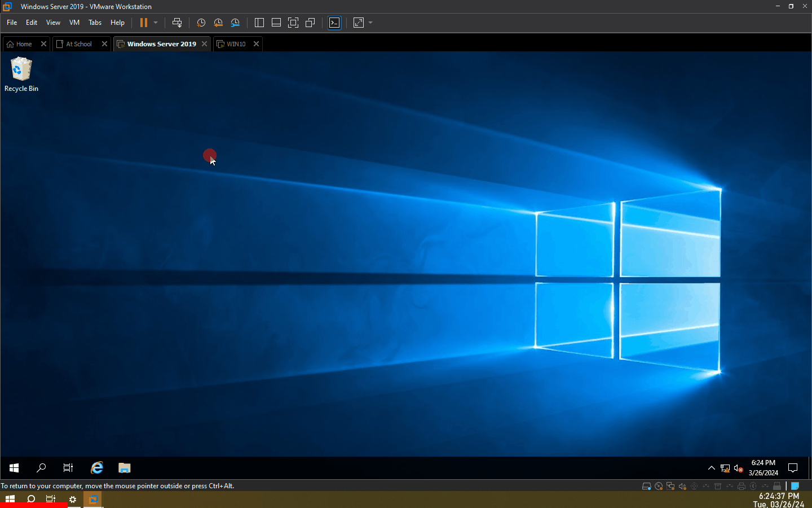This screenshot has height=508, width=812.
Task: Click the printer device status icon
Action: (x=742, y=486)
